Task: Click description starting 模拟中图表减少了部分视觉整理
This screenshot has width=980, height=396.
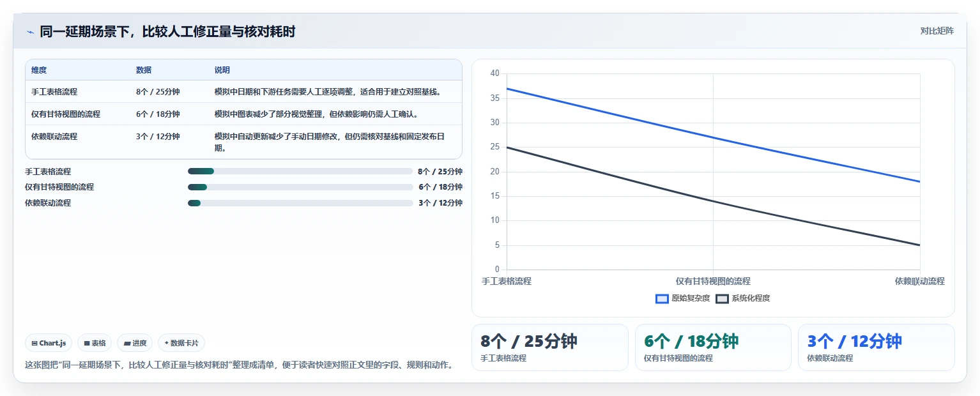Action: click(x=317, y=114)
